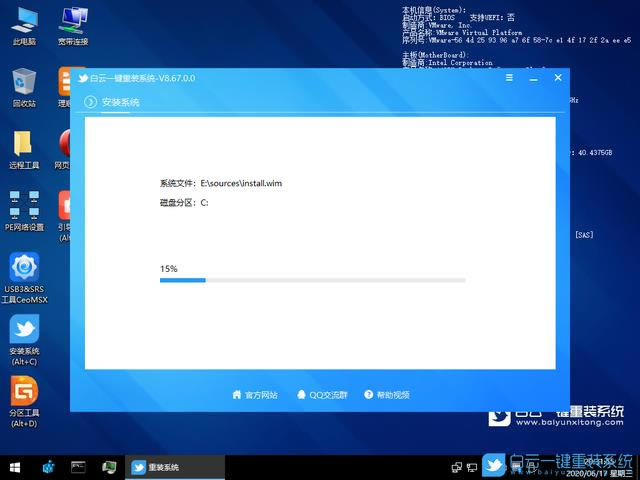Select the 安装系统 tab

pyautogui.click(x=120, y=102)
